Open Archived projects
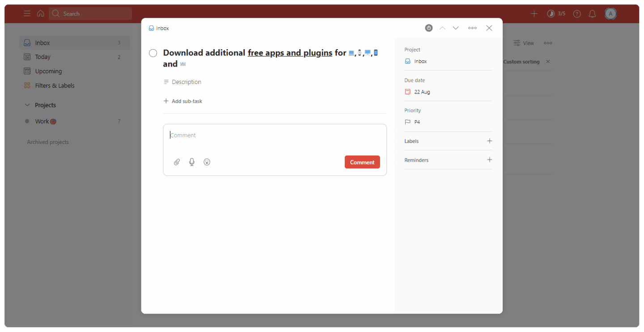Image resolution: width=644 pixels, height=332 pixels. [48, 142]
